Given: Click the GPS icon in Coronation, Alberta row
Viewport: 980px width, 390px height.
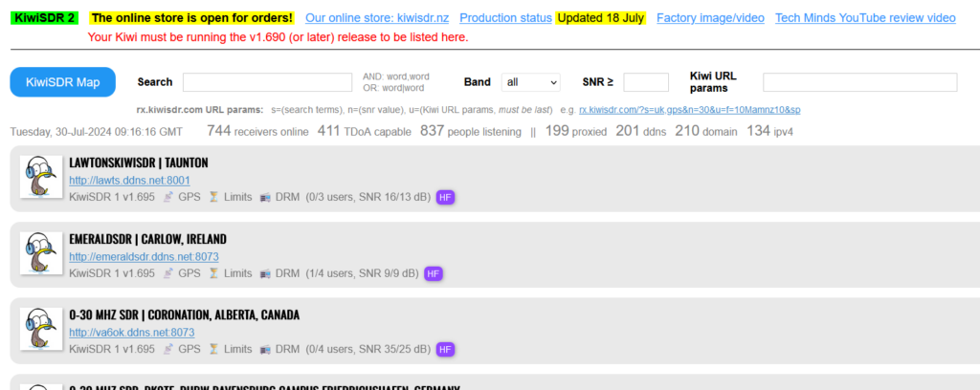Looking at the screenshot, I should pyautogui.click(x=168, y=350).
